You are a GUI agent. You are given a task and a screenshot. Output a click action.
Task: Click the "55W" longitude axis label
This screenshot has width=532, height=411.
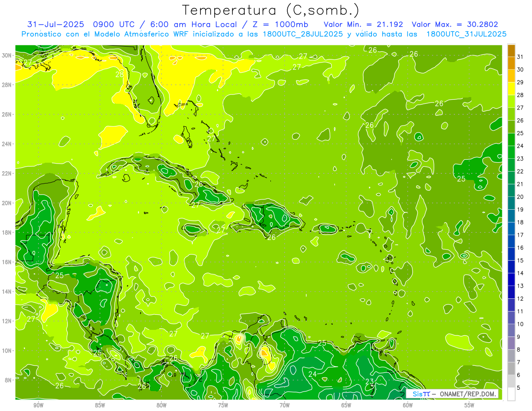tap(469, 405)
